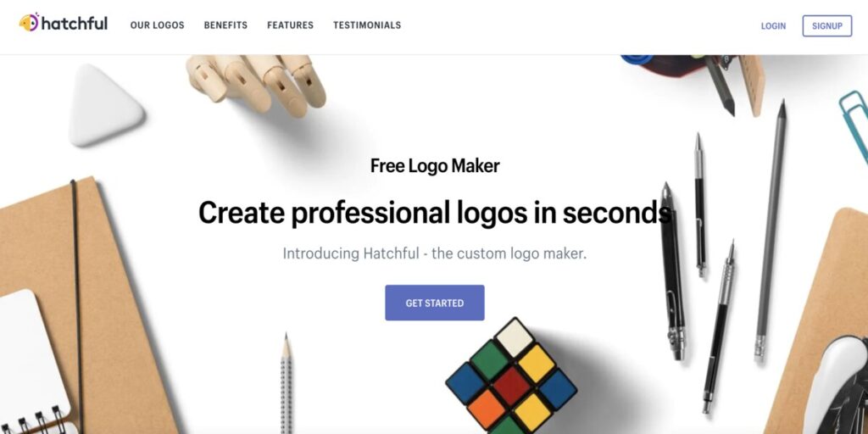Click the white triangular eraser
This screenshot has height=434, width=868.
[x=105, y=105]
